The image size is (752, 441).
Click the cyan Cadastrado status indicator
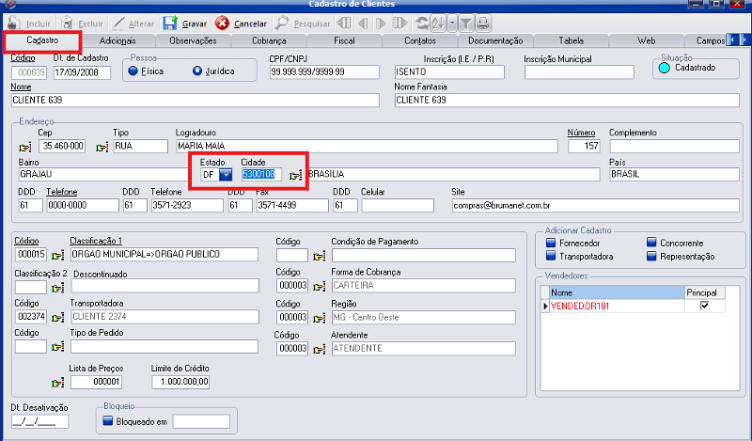[x=663, y=68]
